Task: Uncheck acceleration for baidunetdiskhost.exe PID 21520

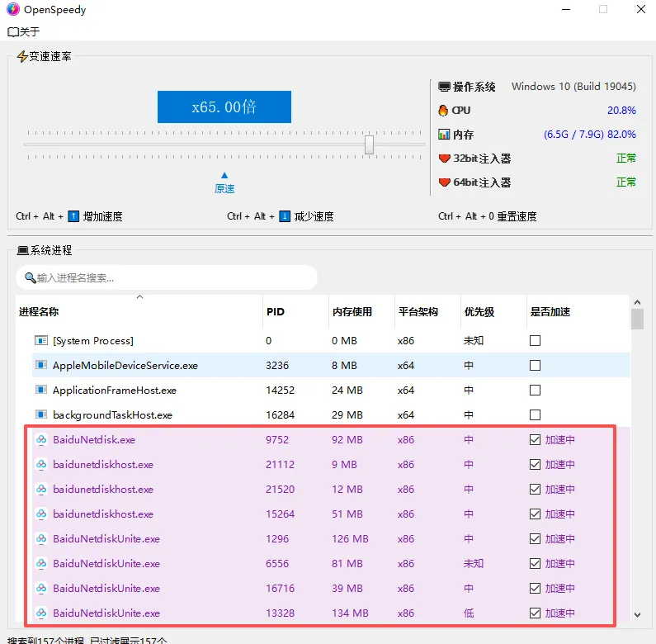Action: [x=535, y=489]
